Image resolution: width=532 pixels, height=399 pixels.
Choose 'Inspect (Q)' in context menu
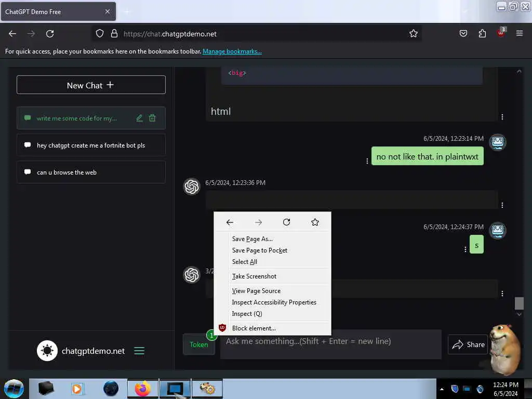coord(272,314)
